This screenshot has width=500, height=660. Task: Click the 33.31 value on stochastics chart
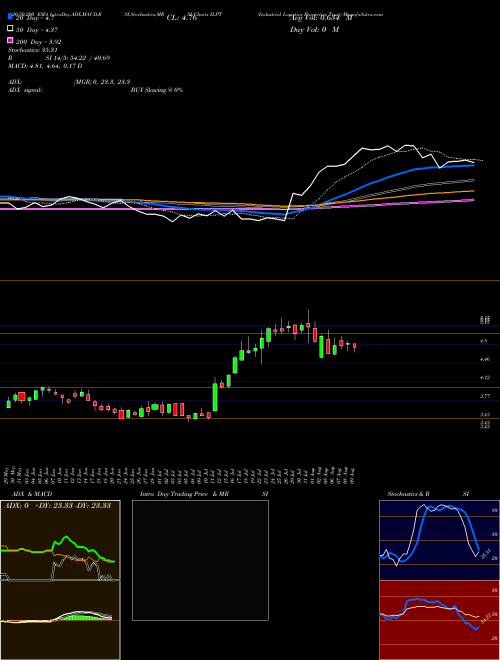click(484, 554)
